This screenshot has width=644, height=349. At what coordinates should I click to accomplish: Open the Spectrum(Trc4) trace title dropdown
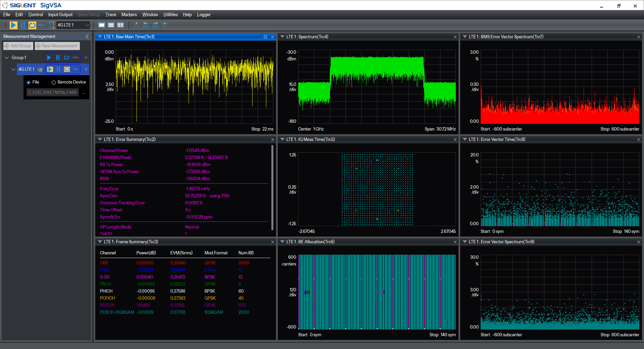[x=282, y=37]
